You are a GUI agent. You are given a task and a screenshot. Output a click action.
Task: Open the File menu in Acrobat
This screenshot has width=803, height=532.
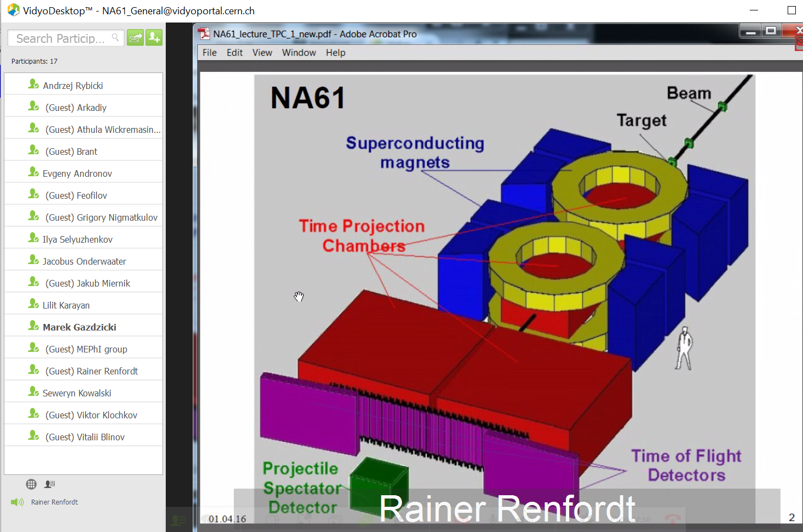(x=210, y=53)
